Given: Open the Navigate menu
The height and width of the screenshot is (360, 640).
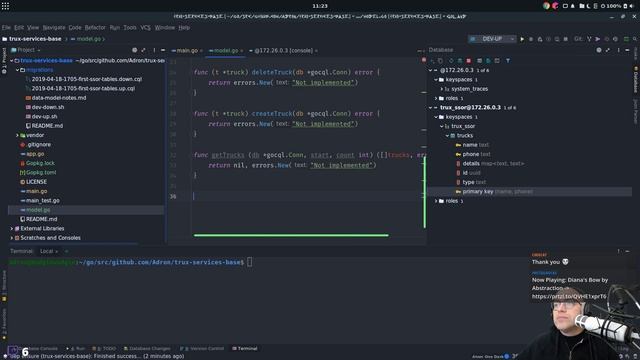Looking at the screenshot, I should pyautogui.click(x=54, y=27).
